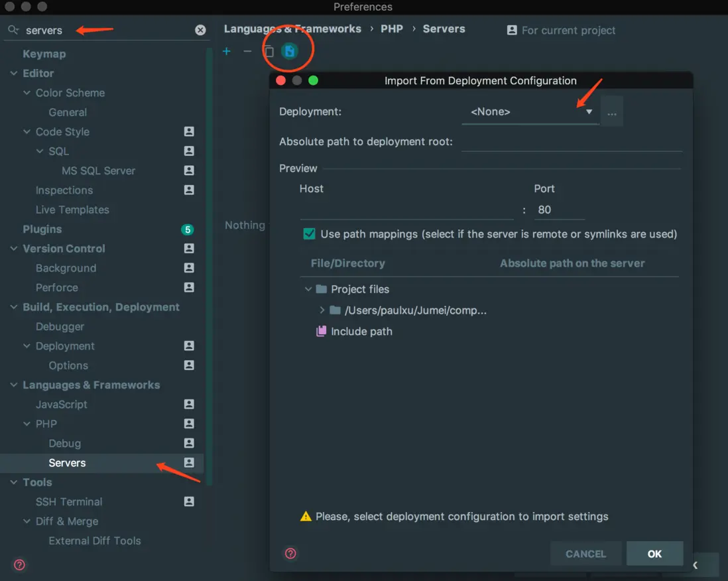The height and width of the screenshot is (581, 728).
Task: Select Plugins in settings tree
Action: [42, 229]
